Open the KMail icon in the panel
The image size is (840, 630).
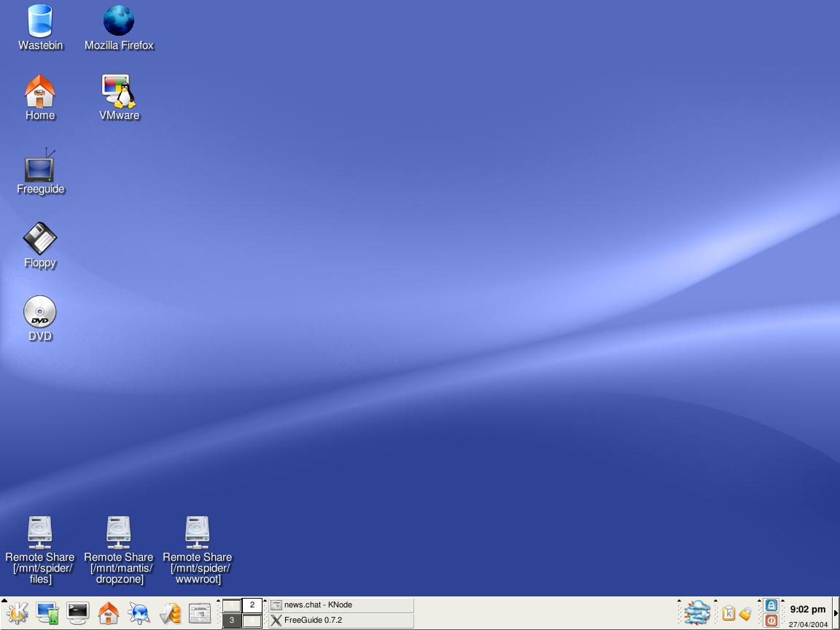[x=170, y=613]
